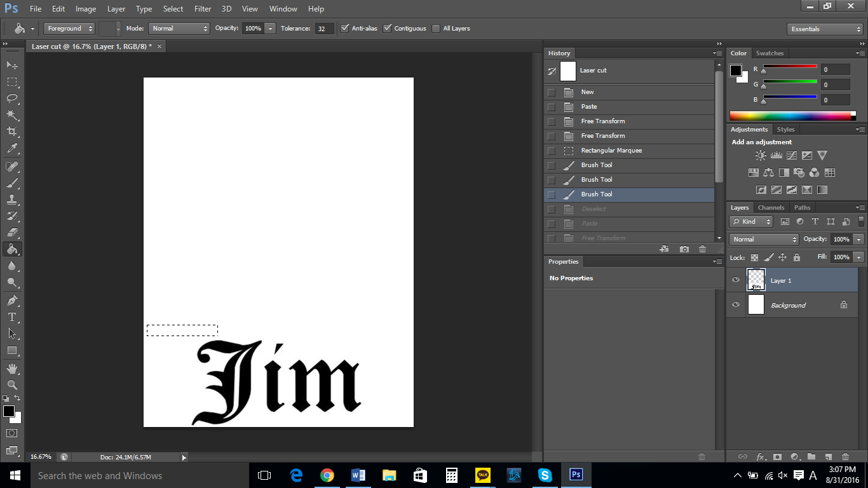Swap foreground and background colors

[17, 398]
